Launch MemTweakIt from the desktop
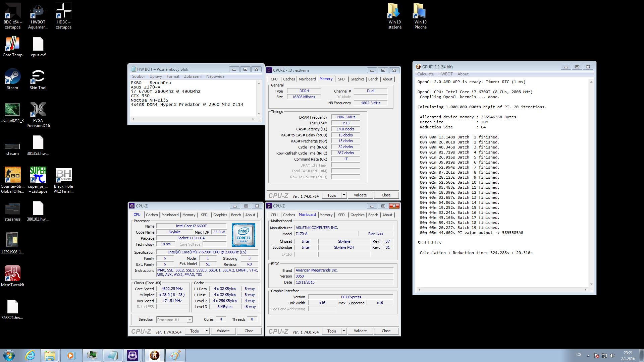This screenshot has width=644, height=362. click(12, 276)
